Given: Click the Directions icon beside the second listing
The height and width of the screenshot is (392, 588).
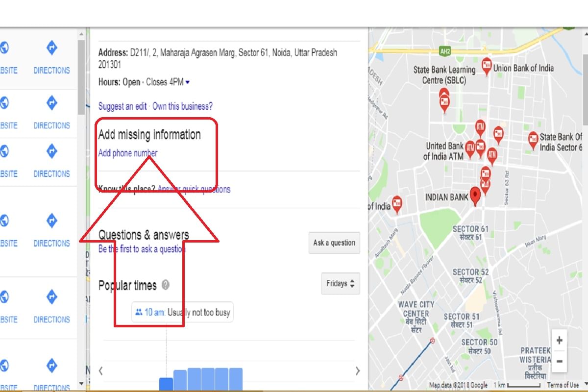Looking at the screenshot, I should [52, 103].
